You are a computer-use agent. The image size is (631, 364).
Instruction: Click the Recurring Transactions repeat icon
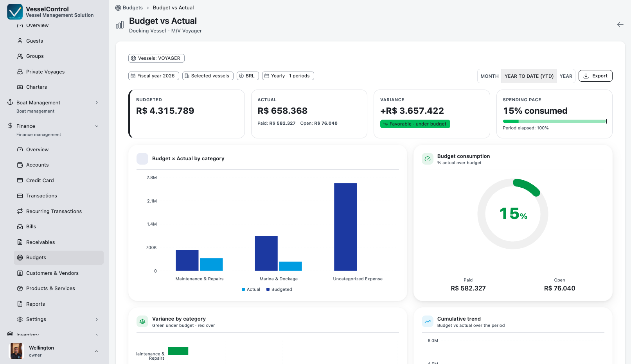20,211
